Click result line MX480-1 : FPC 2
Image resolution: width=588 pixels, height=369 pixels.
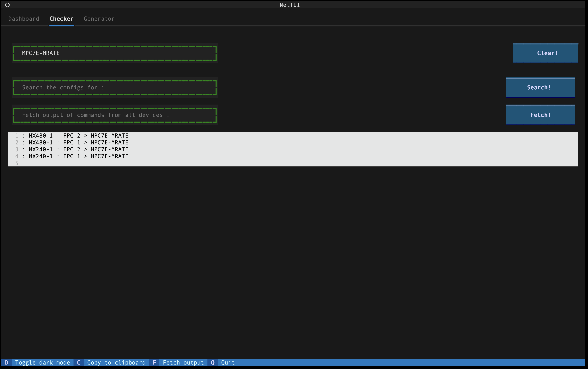293,136
